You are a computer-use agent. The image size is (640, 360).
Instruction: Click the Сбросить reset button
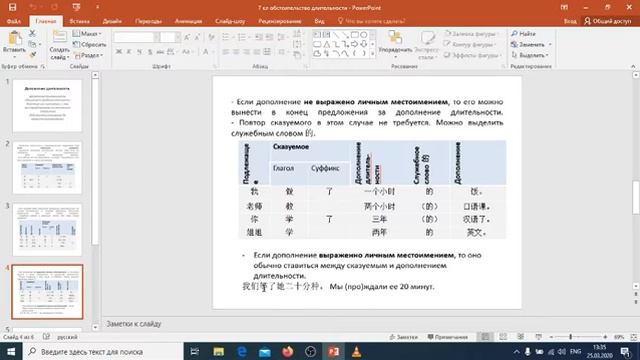89,44
